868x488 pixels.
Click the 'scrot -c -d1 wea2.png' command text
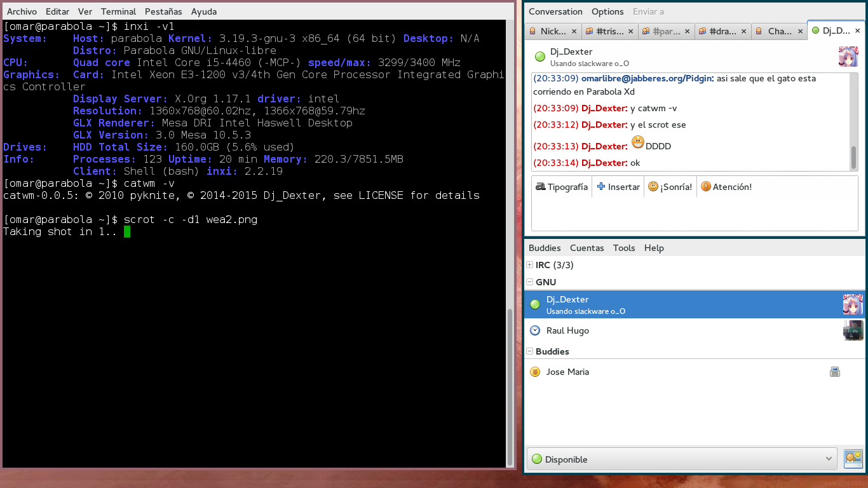coord(191,219)
